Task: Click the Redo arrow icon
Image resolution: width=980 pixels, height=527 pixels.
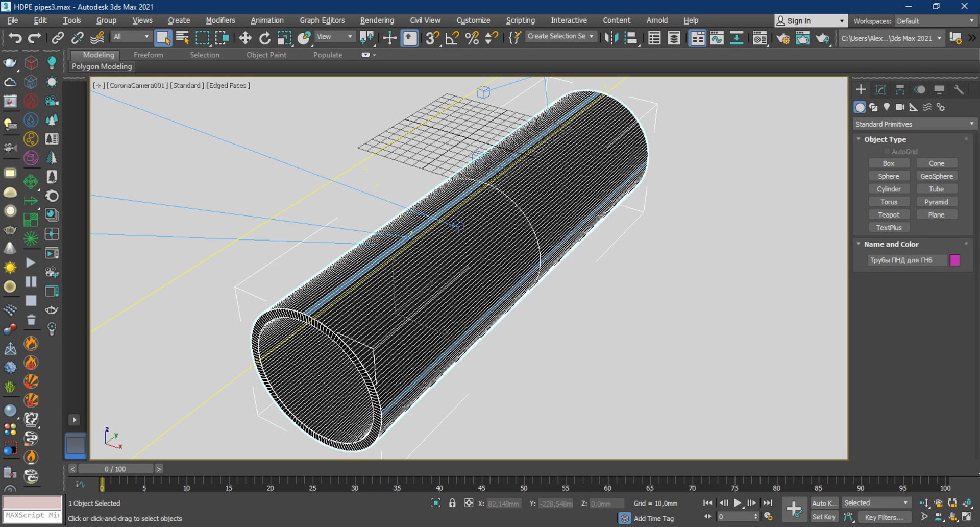Action: tap(34, 38)
